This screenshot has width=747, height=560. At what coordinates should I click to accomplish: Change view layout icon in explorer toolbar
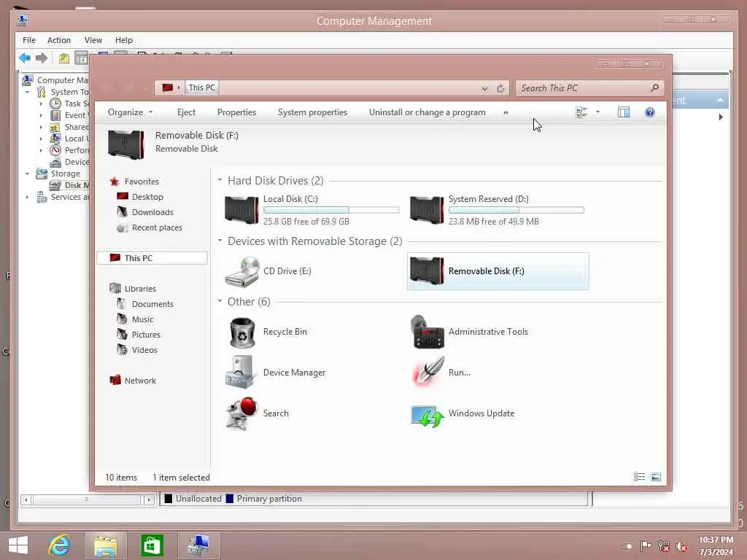581,112
